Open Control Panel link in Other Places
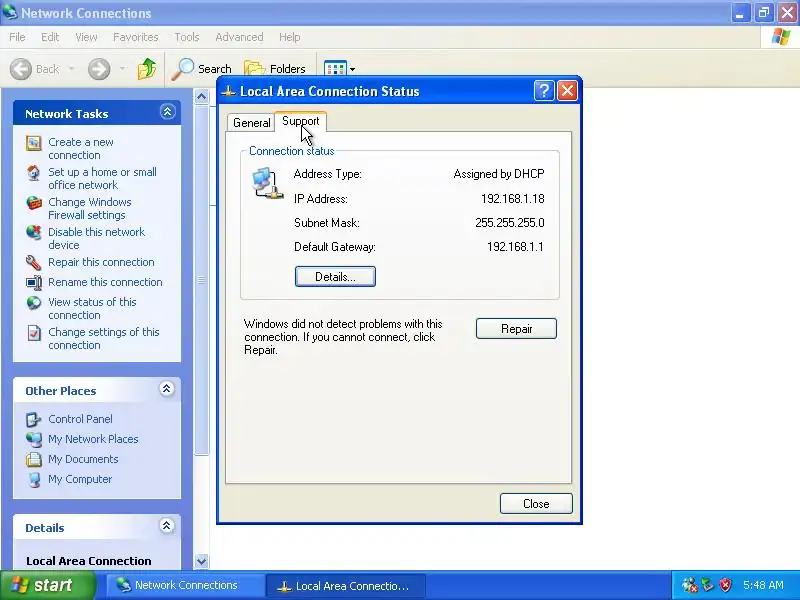The image size is (800, 600). pos(80,419)
